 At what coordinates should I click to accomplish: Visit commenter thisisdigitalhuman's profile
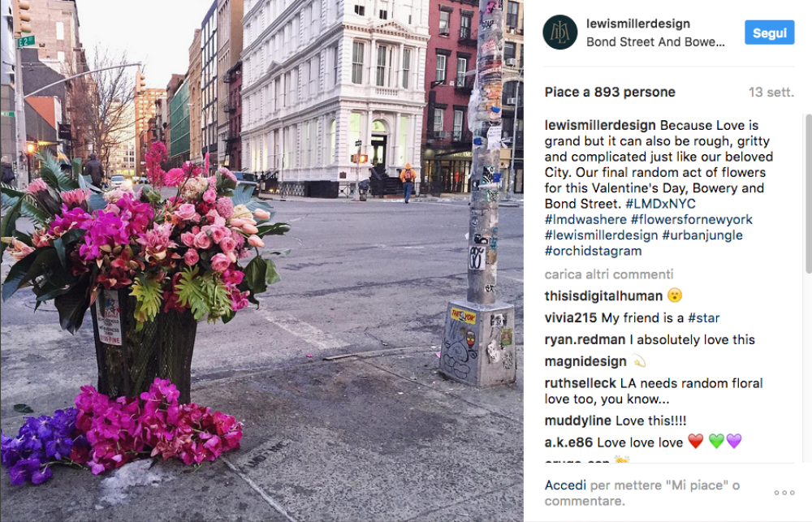pyautogui.click(x=603, y=296)
